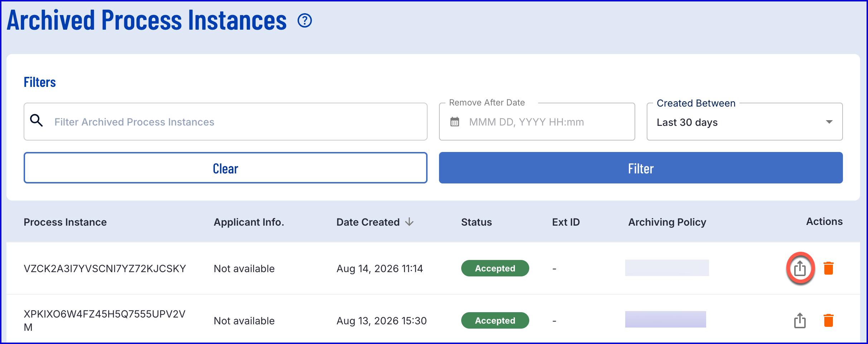Sort by Process Instance column header
The width and height of the screenshot is (868, 344).
(65, 222)
